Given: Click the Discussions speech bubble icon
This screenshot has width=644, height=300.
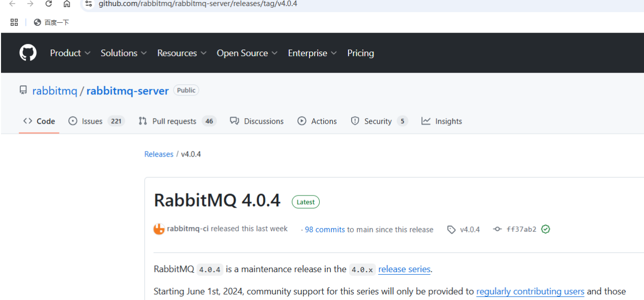Looking at the screenshot, I should [234, 121].
